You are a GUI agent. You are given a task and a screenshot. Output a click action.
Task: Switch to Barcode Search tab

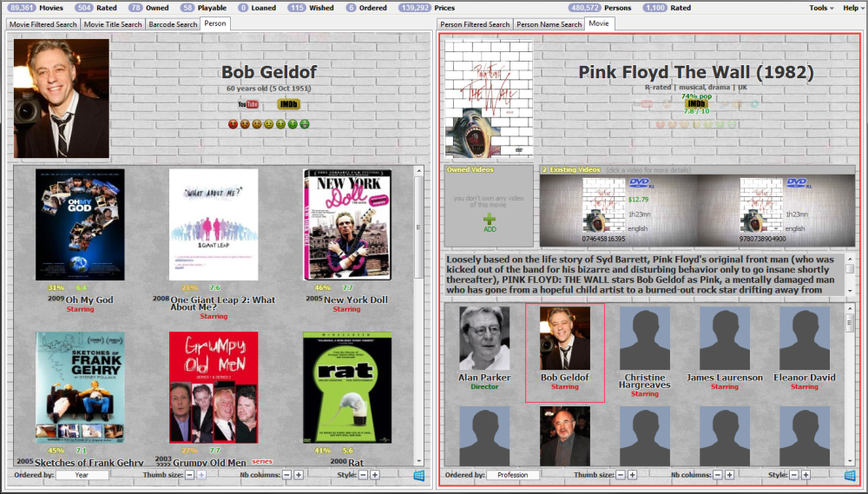[x=173, y=24]
